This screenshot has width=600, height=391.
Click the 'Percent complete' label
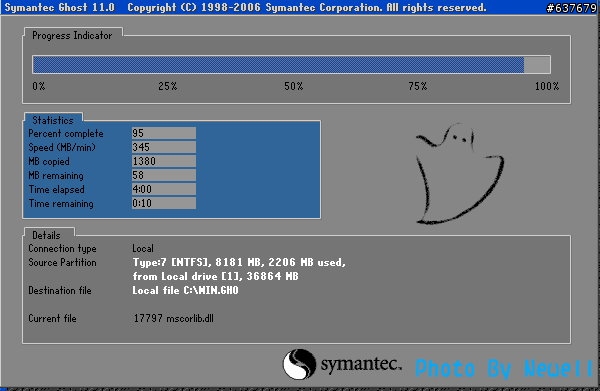(x=66, y=134)
